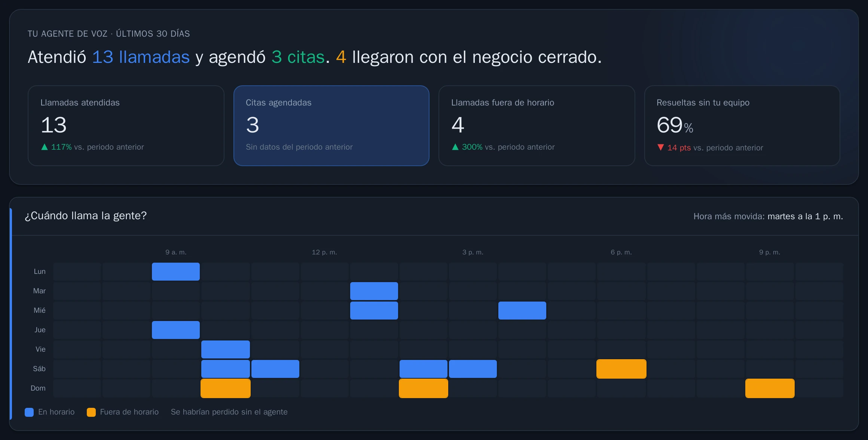Click the blue Mar 1 p. m. heatmap cell
Screen dimensions: 868x440
pos(374,291)
